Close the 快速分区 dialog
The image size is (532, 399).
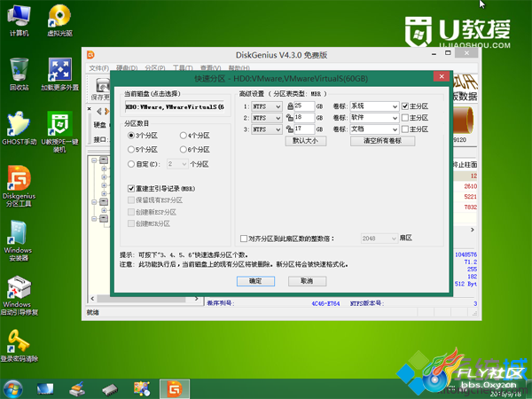point(442,76)
